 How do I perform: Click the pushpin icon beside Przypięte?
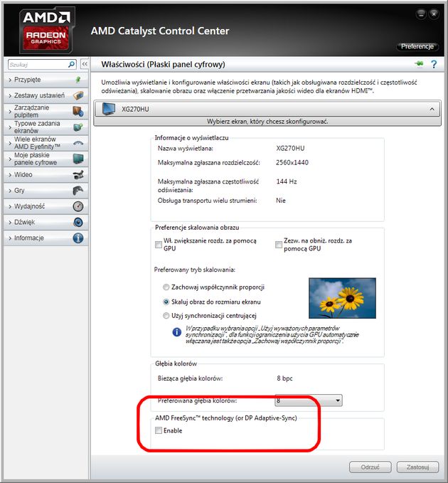(78, 80)
